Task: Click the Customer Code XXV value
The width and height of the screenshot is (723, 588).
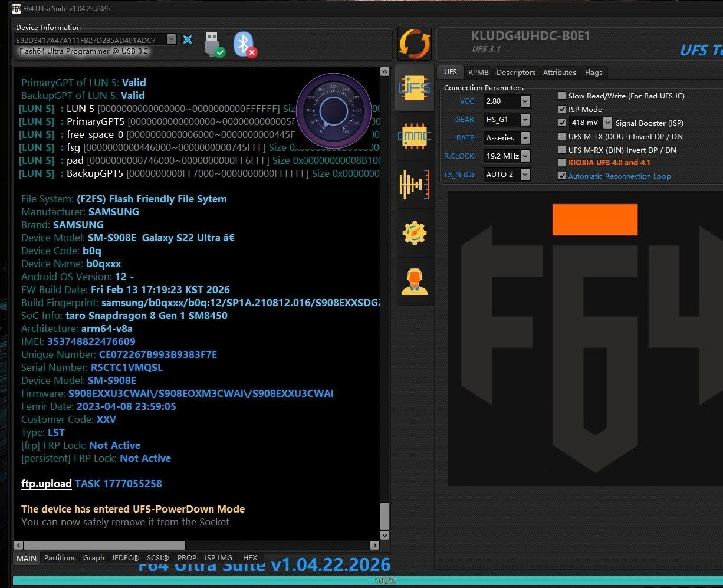Action: [106, 419]
